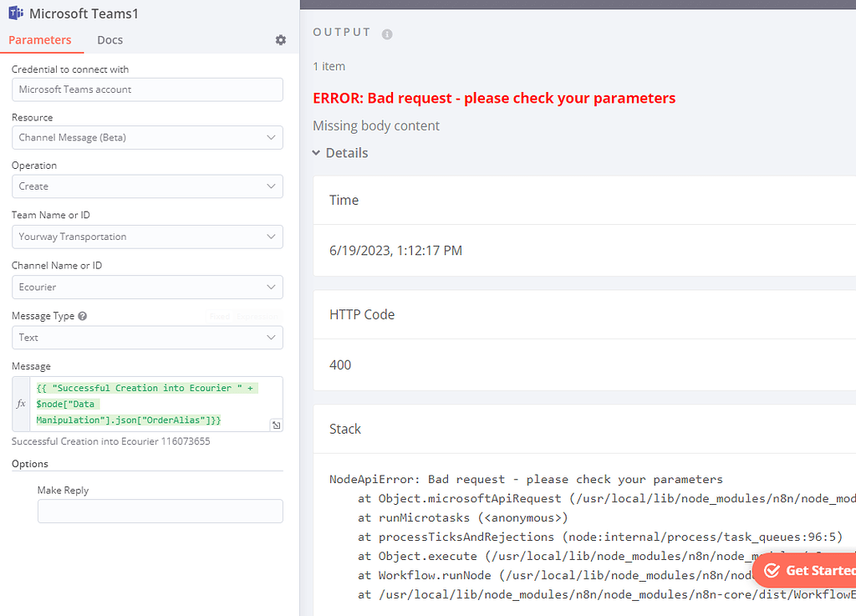
Task: Select the Parameters tab
Action: click(x=38, y=39)
